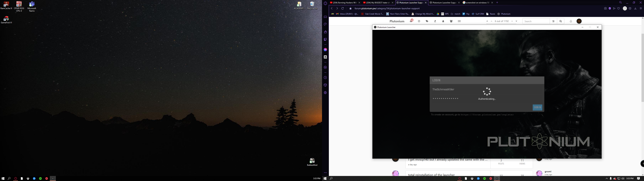Open browser downloads icon
Viewport: 644px width, 181px height.
pos(635,9)
